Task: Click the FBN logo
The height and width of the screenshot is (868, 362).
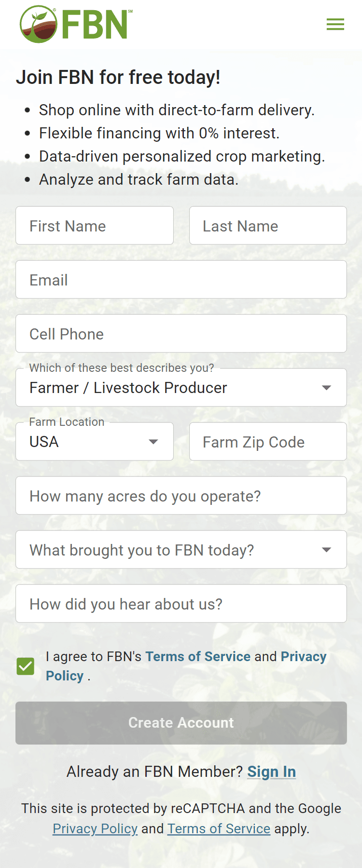Action: [x=76, y=24]
